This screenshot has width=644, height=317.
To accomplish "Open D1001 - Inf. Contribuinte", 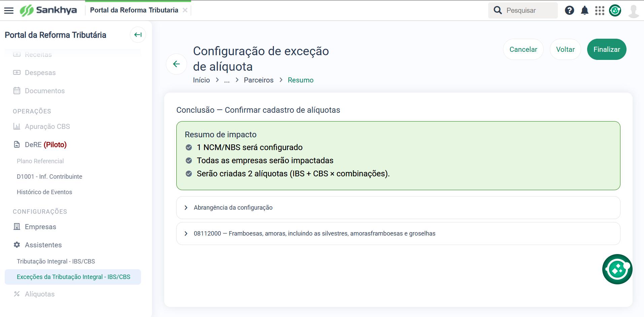I will (x=49, y=177).
